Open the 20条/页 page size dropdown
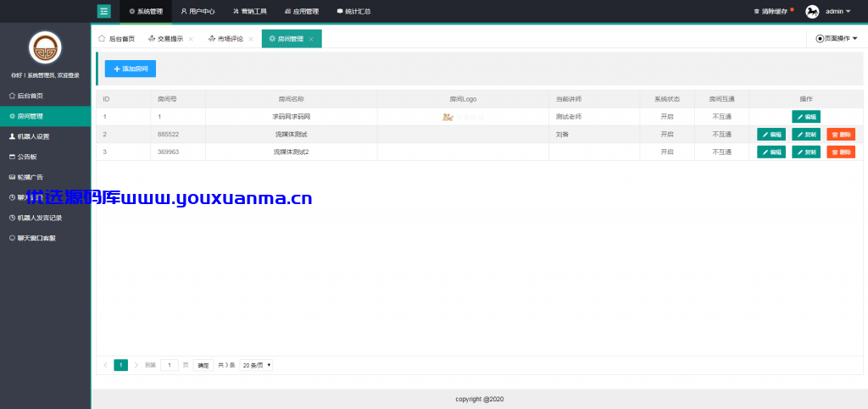Screen dimensions: 868x409 pos(256,365)
